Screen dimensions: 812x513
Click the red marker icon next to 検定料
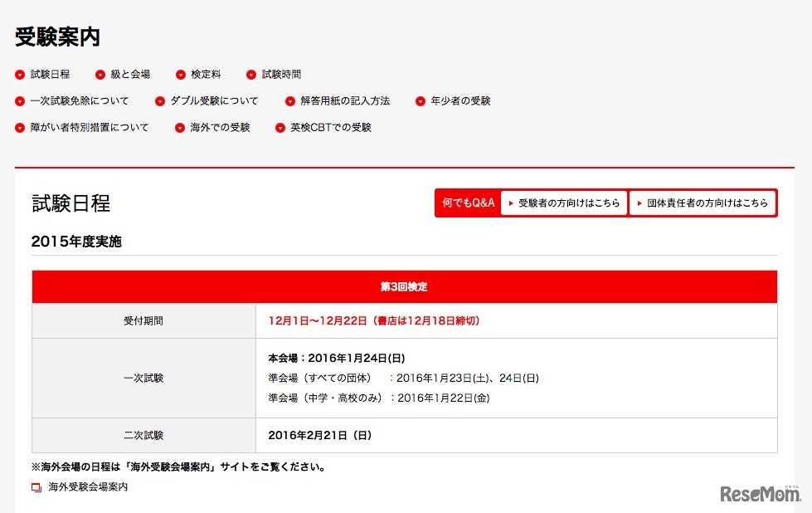pyautogui.click(x=180, y=74)
